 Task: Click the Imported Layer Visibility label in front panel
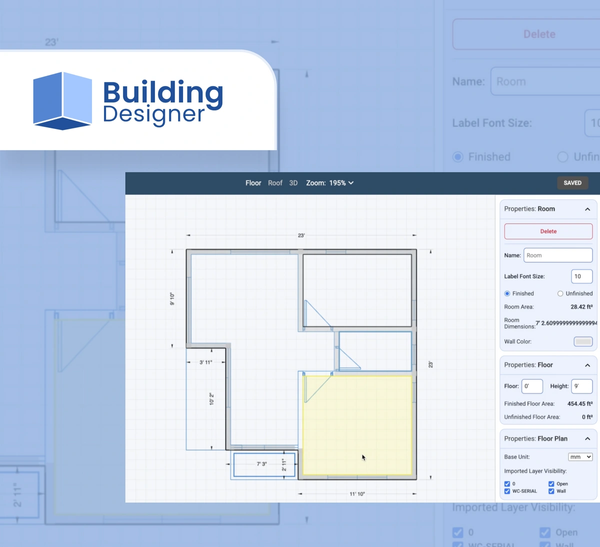(x=535, y=471)
